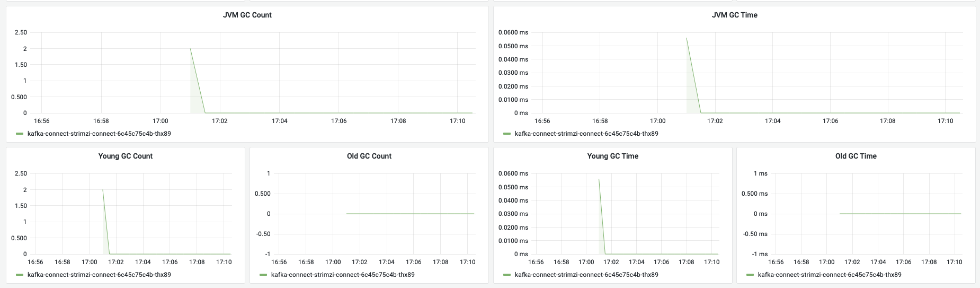Open the JVM GC Time panel title menu
The width and height of the screenshot is (980, 288).
click(734, 15)
